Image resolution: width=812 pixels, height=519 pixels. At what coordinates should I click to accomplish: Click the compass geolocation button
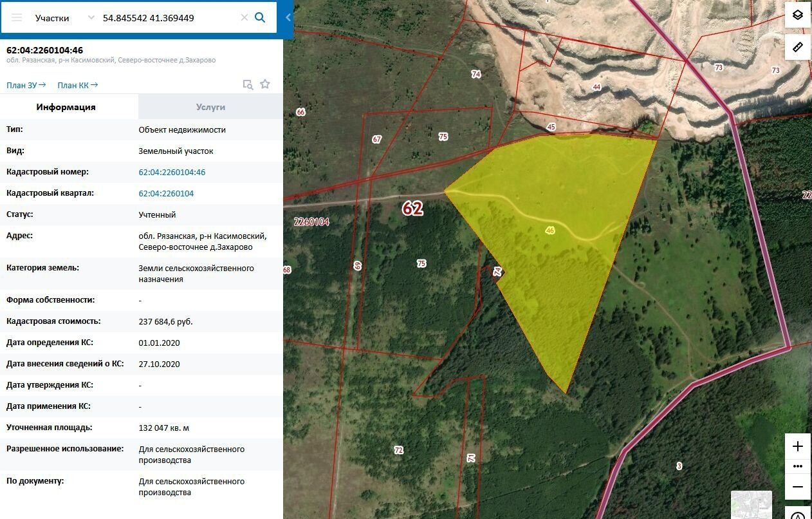798,515
